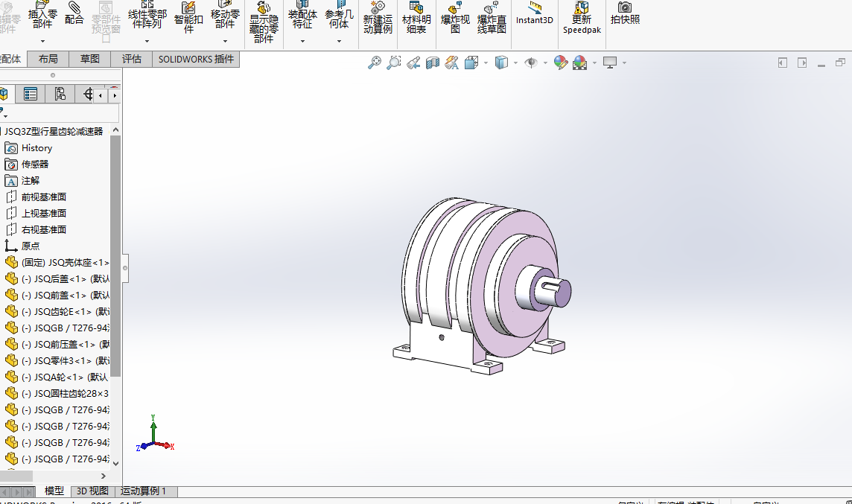Screen dimensions: 852x504
Task: Select 注解 (Annotations) tree item
Action: [31, 180]
